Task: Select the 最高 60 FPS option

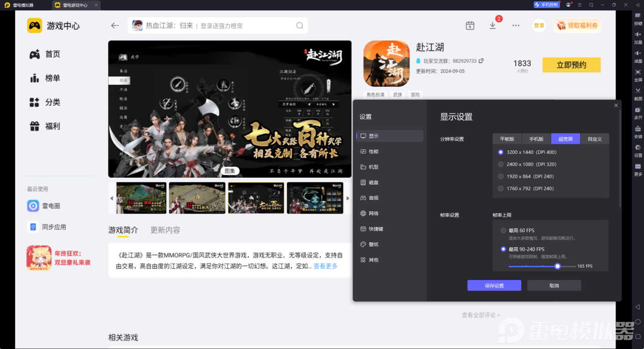Action: click(518, 231)
